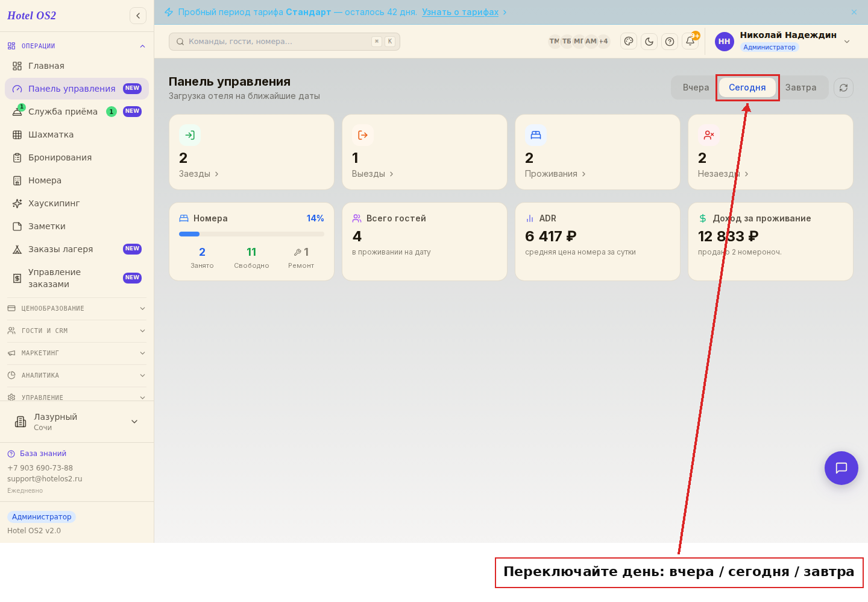Click the Всего гостей card
868x602 pixels.
(x=425, y=241)
